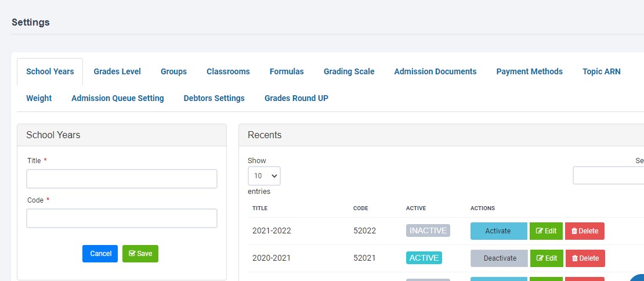Viewport: 644px width, 281px height.
Task: Click the ACTIONS column header
Action: tap(483, 208)
